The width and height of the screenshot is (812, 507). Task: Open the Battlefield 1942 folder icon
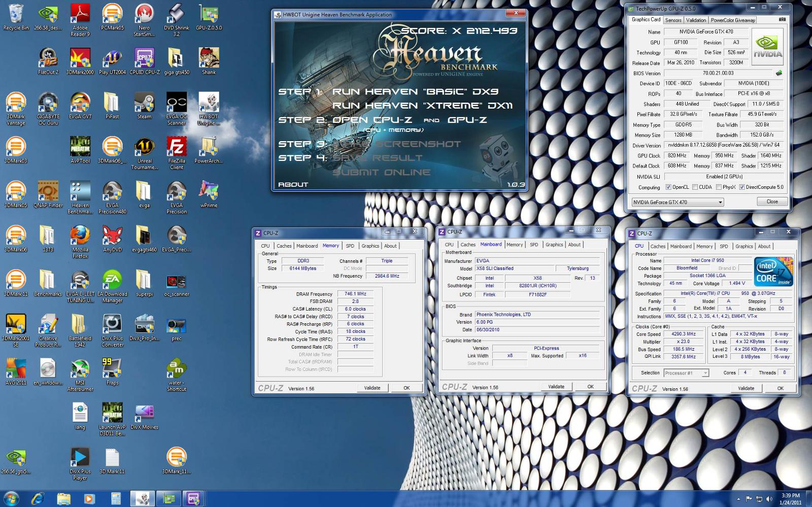click(x=80, y=331)
